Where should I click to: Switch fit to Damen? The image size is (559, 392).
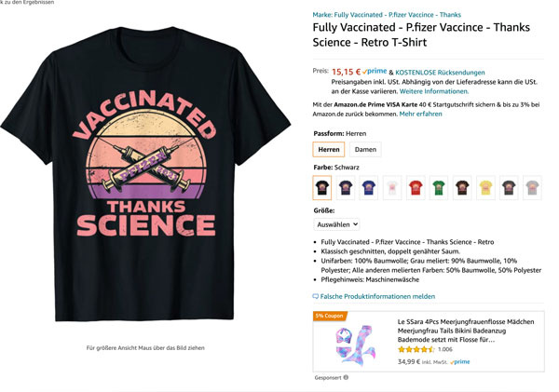coord(366,150)
